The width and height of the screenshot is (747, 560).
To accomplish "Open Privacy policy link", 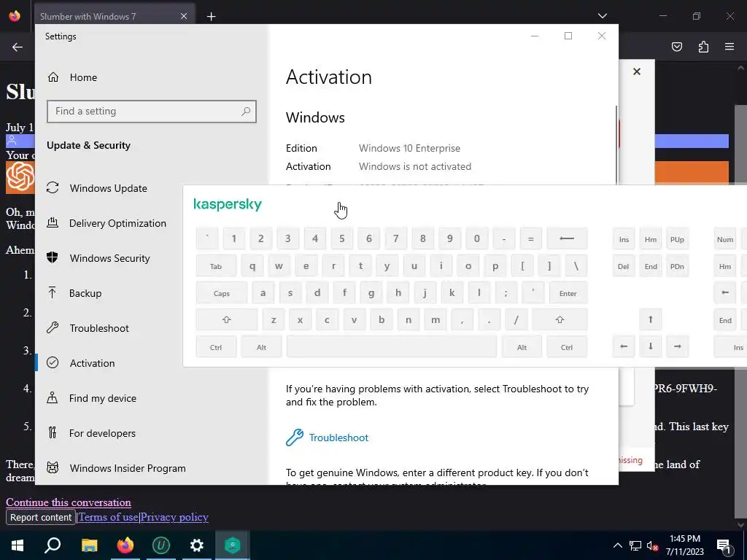I will point(174,517).
